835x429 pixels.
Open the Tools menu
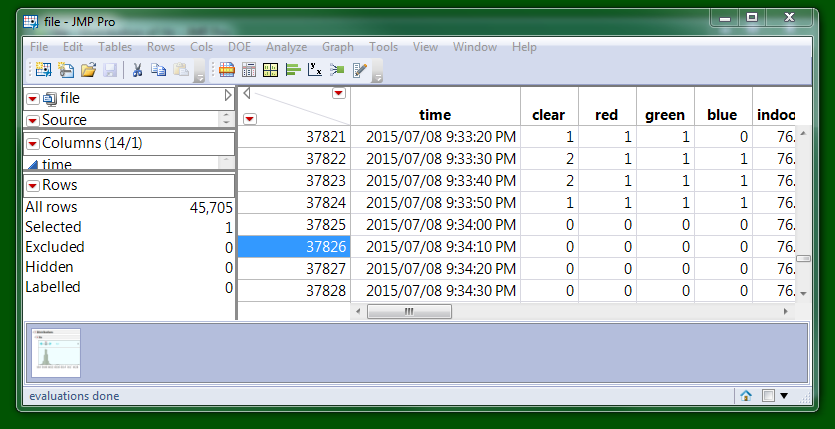tap(383, 47)
